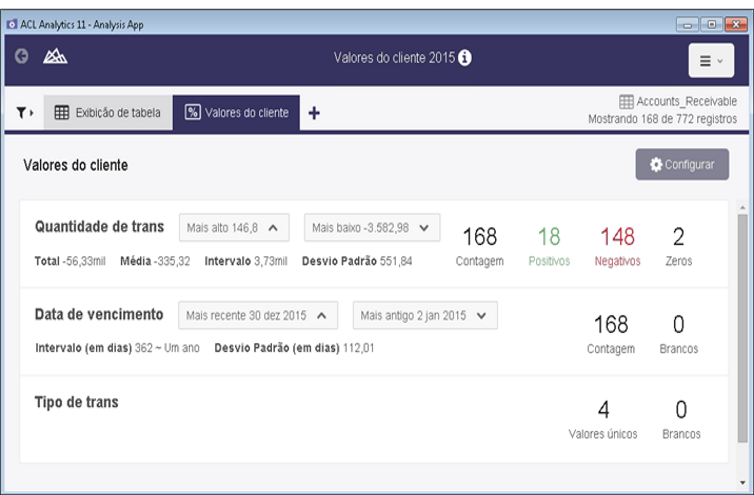Click the Quantidade de trans heading
This screenshot has width=754, height=495.
click(99, 226)
